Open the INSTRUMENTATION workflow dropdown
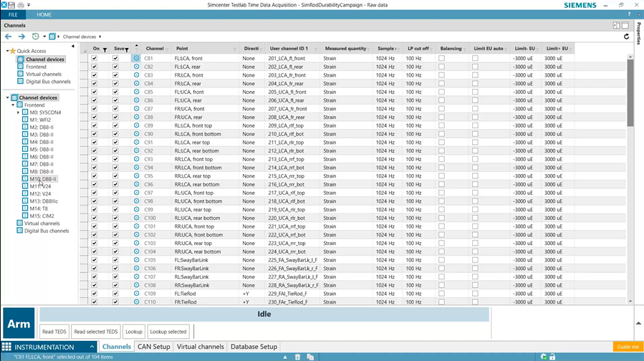Viewport: 644px width, 361px height. (92, 347)
